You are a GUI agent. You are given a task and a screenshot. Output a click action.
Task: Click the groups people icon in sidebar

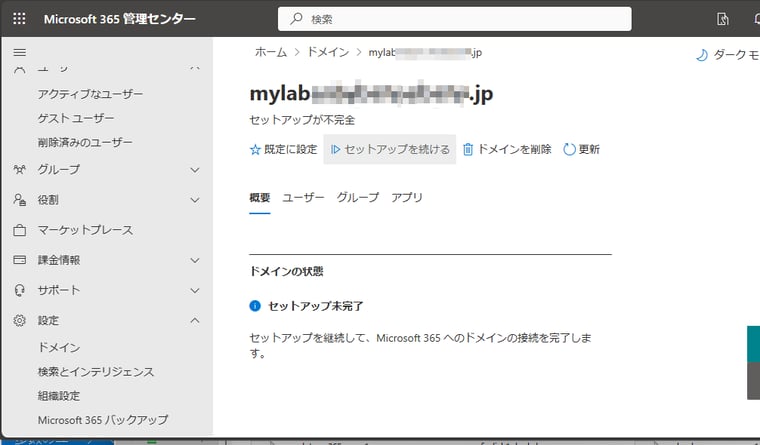tap(19, 170)
